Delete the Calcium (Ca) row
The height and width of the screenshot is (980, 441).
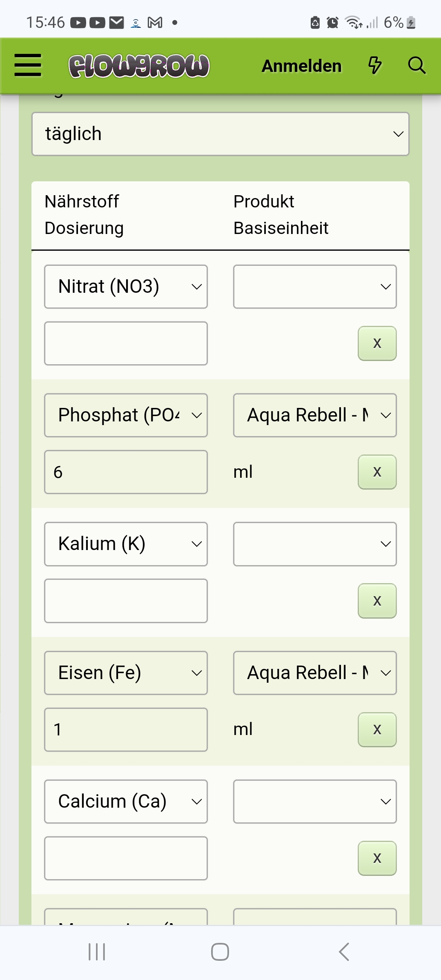[x=377, y=858]
